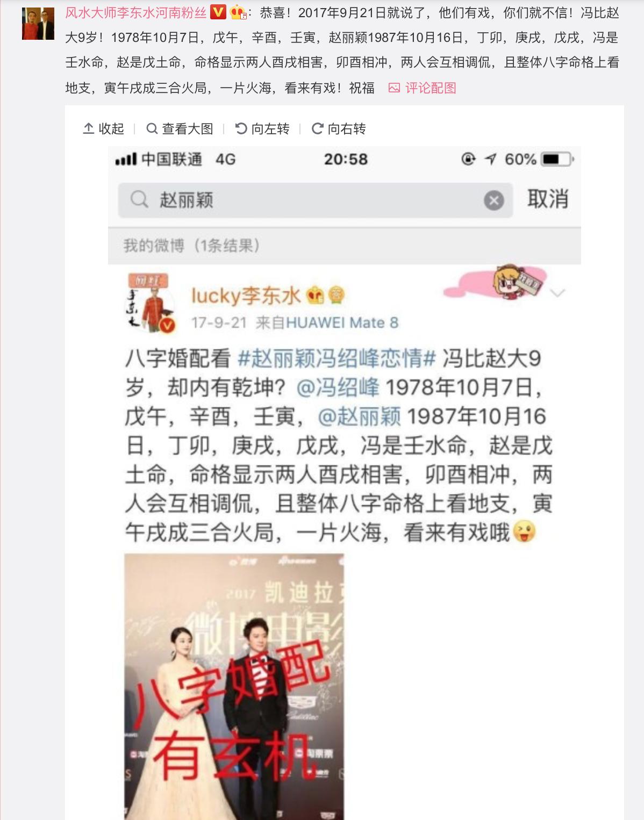Click the commenter's avatar photo
Screen dimensions: 644x820
pyautogui.click(x=38, y=24)
